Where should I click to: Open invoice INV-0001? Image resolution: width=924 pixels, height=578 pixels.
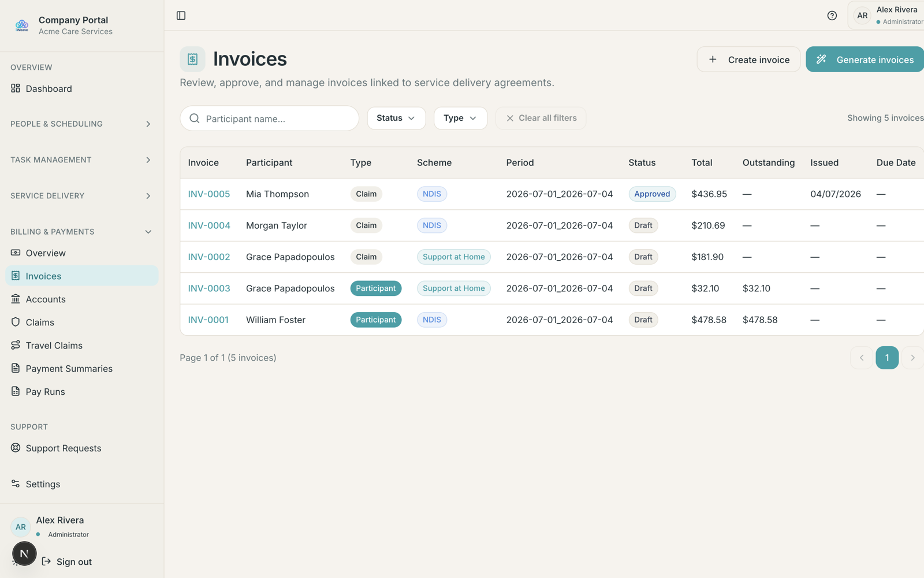point(208,320)
